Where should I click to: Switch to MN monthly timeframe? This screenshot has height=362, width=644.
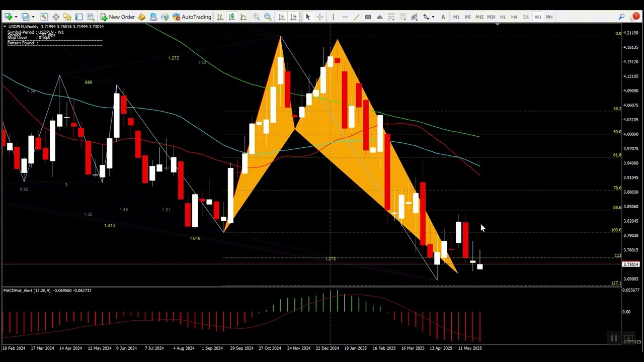[549, 17]
